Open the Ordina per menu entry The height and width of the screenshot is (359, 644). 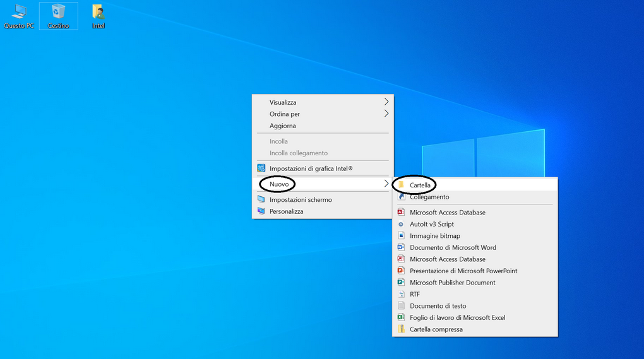pos(323,114)
